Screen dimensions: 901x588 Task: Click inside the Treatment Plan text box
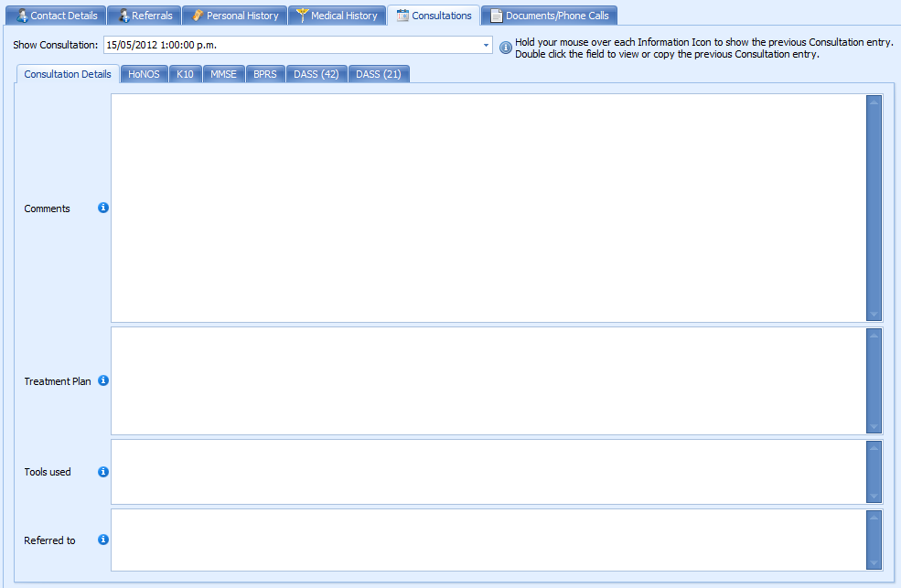pyautogui.click(x=488, y=380)
